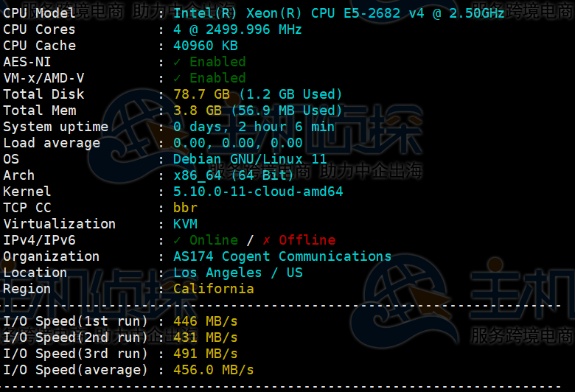Click Virtualization value KVM

pyautogui.click(x=185, y=224)
